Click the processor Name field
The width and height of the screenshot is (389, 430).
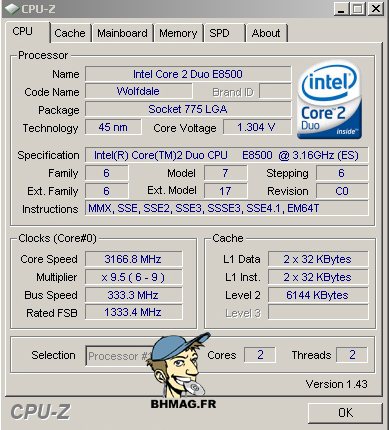click(188, 74)
